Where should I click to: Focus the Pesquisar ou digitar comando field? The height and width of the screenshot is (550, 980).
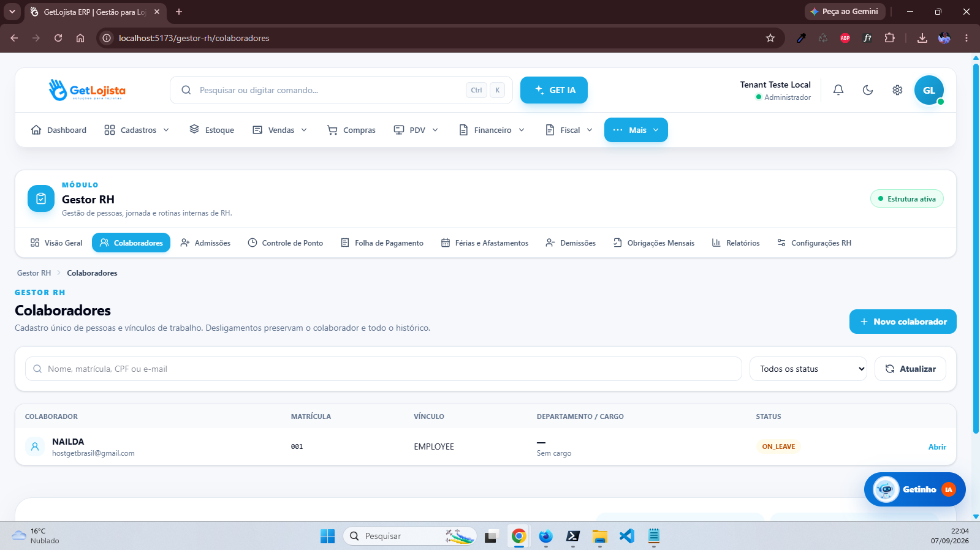[x=341, y=90]
